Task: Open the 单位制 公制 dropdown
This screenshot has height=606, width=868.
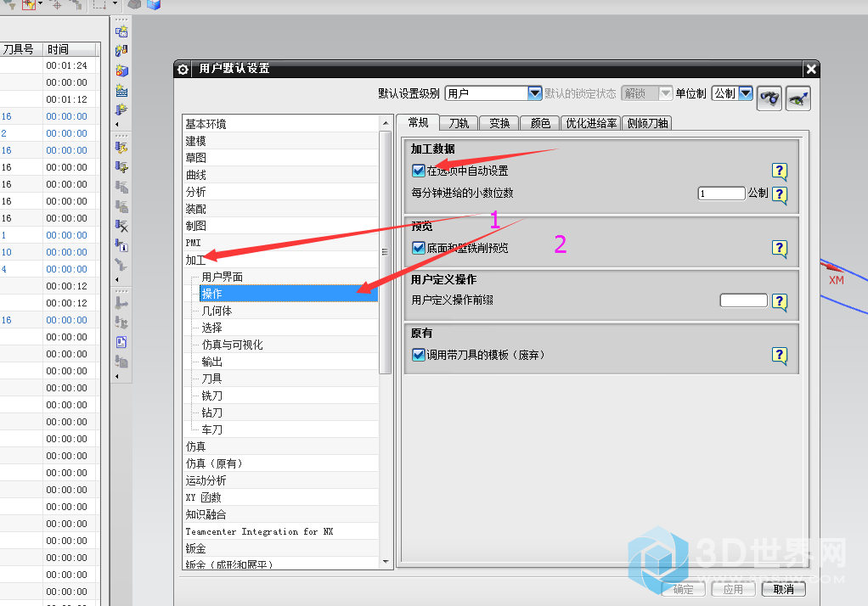Action: pos(746,93)
